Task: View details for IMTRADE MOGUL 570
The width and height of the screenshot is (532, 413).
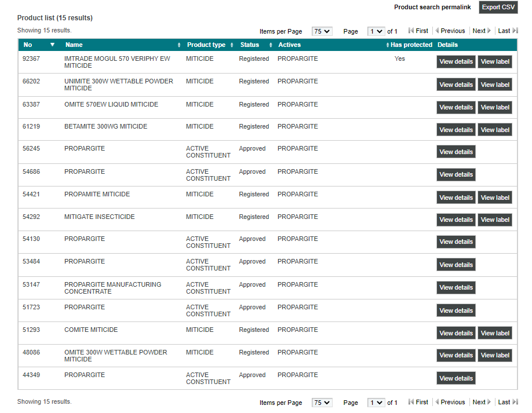Action: point(456,62)
